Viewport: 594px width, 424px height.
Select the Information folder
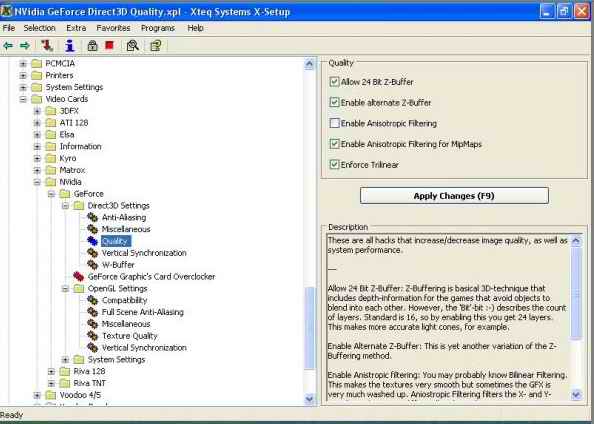(x=80, y=146)
